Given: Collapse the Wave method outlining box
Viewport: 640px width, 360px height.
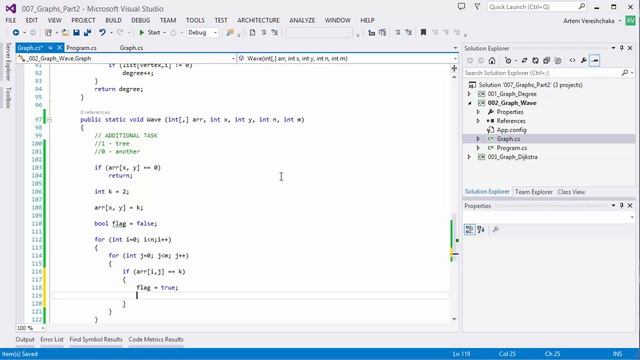Looking at the screenshot, I should pos(49,120).
